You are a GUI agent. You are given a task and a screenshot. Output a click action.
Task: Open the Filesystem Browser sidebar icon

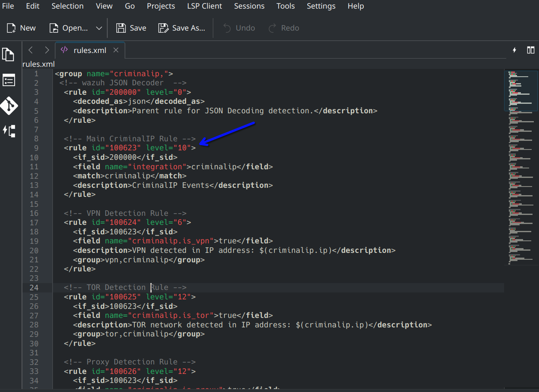click(x=9, y=80)
